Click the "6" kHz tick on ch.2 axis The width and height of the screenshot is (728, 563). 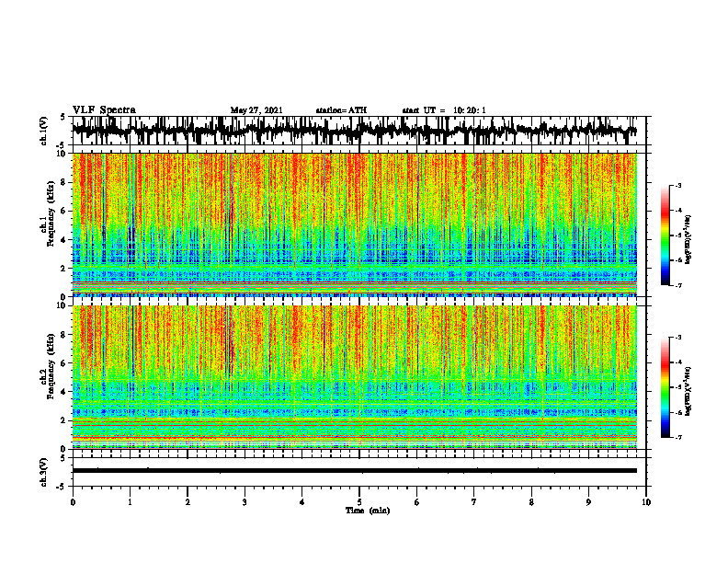pos(64,362)
